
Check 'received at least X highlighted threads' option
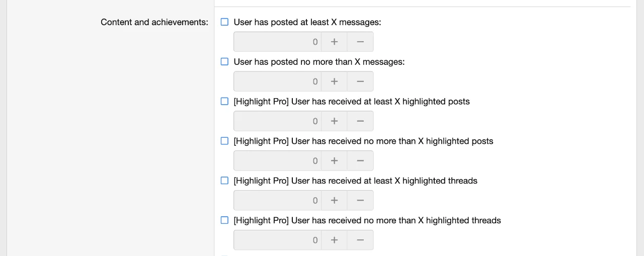(x=225, y=181)
